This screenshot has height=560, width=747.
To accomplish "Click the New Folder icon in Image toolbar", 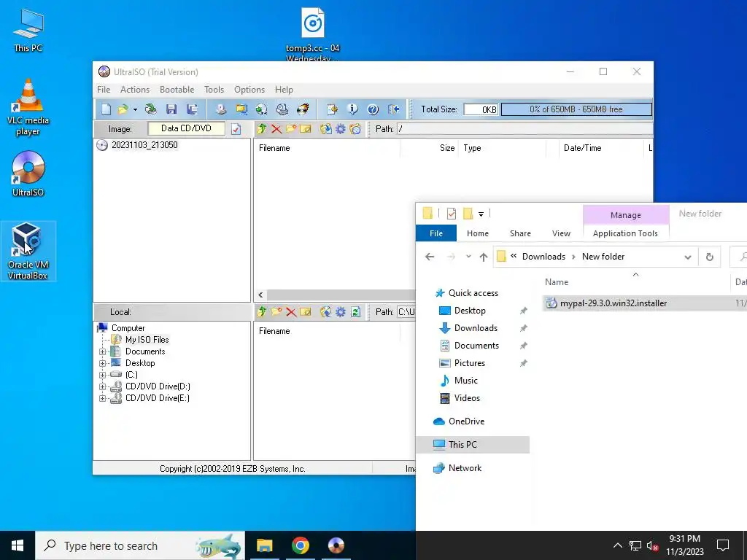I will pyautogui.click(x=291, y=129).
